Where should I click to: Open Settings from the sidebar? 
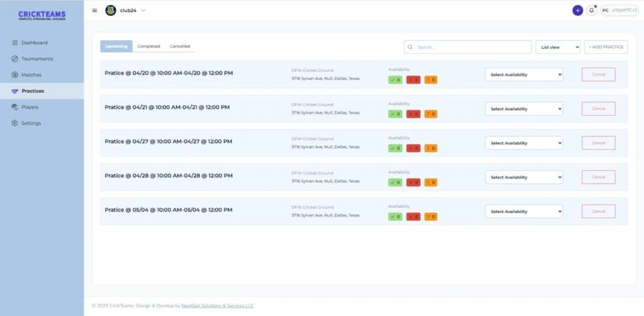[x=31, y=123]
